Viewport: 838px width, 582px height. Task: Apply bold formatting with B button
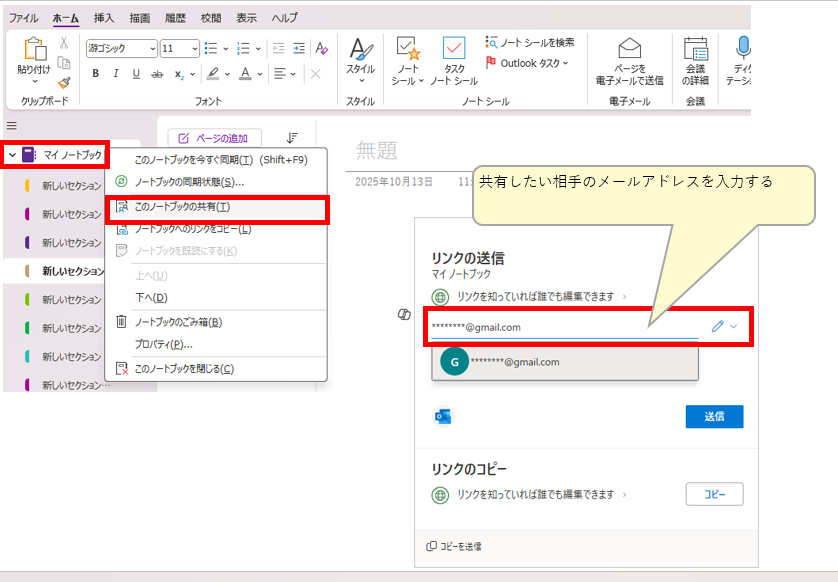point(96,74)
